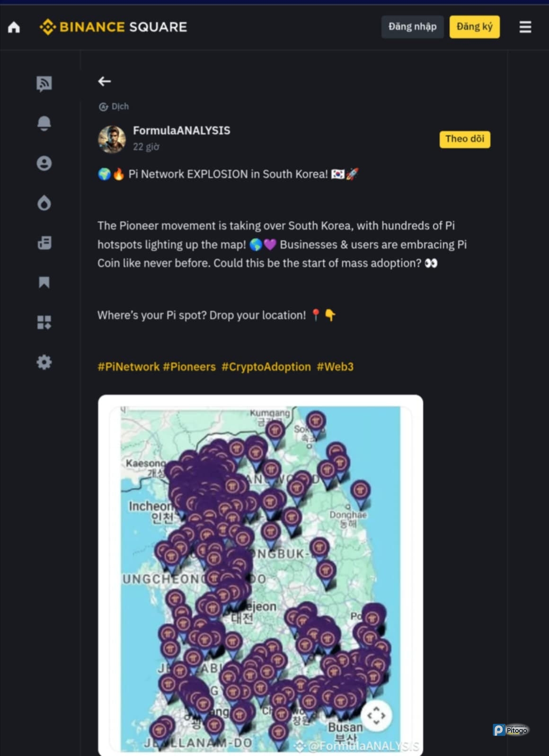Expand the map image fullscreen icon

[x=376, y=715]
